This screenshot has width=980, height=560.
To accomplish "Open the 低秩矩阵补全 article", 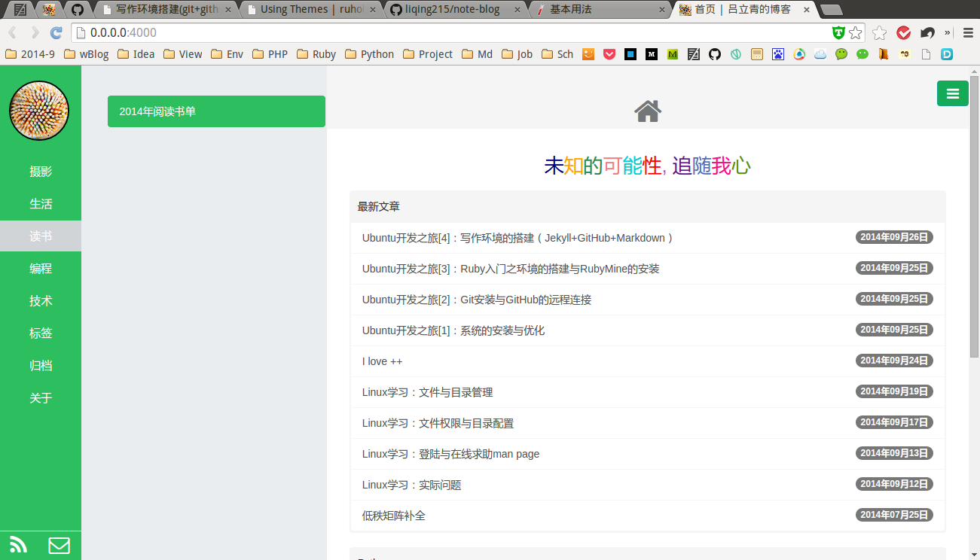I will (647, 516).
